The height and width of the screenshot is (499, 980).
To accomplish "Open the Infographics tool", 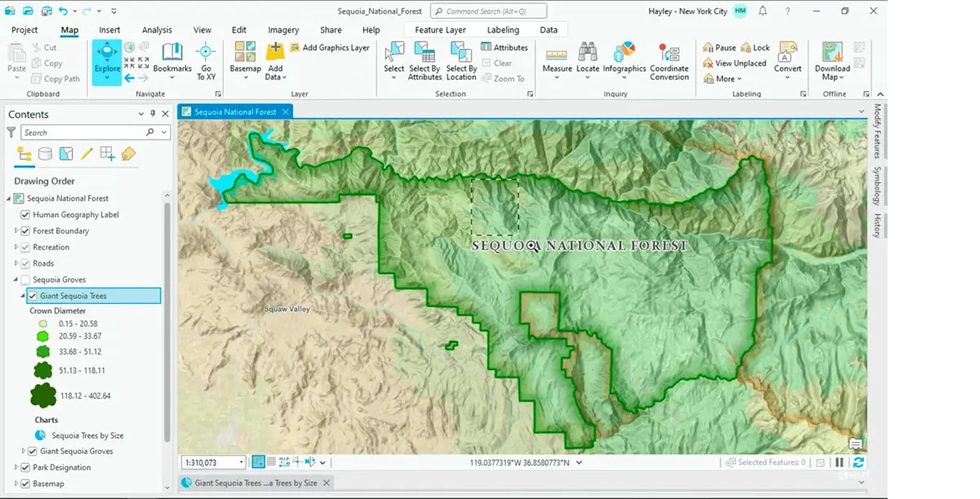I will click(625, 60).
